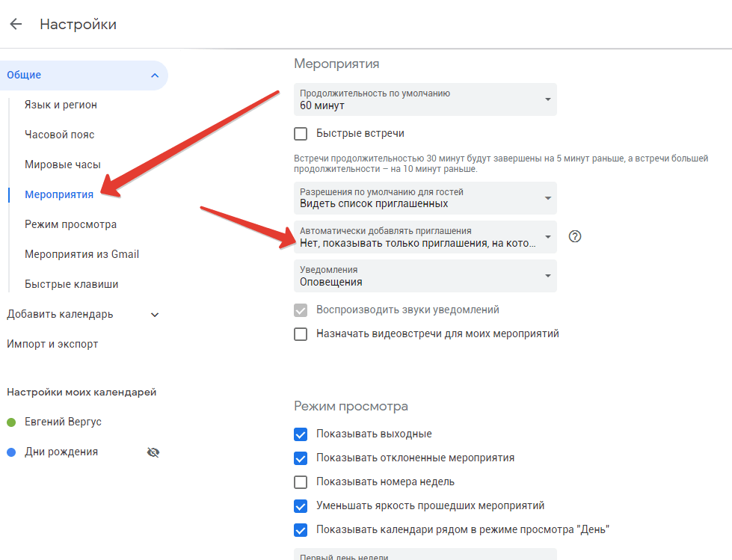Open Разрешения по умолчанию для гостей dropdown
The height and width of the screenshot is (560, 732).
(425, 197)
